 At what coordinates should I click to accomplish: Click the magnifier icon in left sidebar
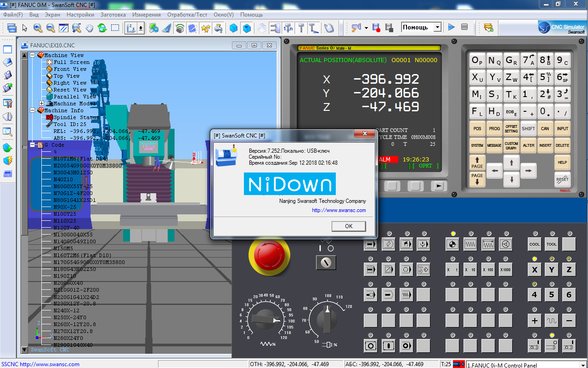click(x=7, y=132)
